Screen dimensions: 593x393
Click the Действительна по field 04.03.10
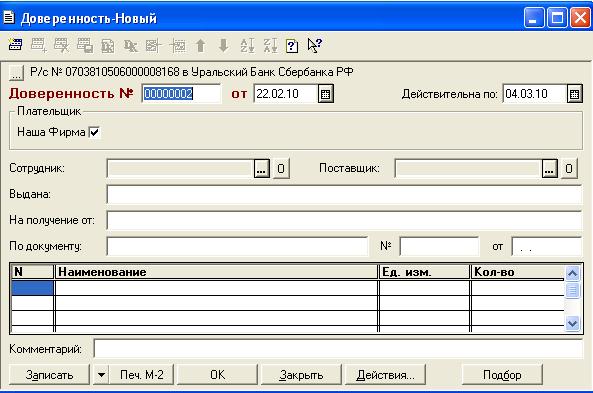(535, 94)
